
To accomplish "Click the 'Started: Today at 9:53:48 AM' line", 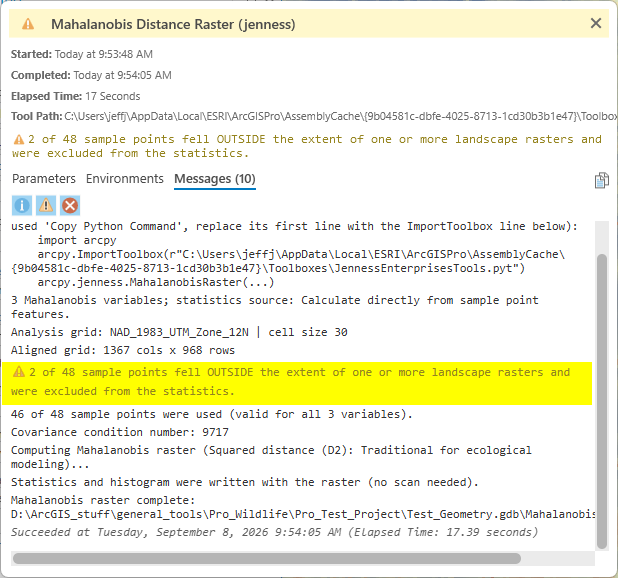I will (82, 54).
